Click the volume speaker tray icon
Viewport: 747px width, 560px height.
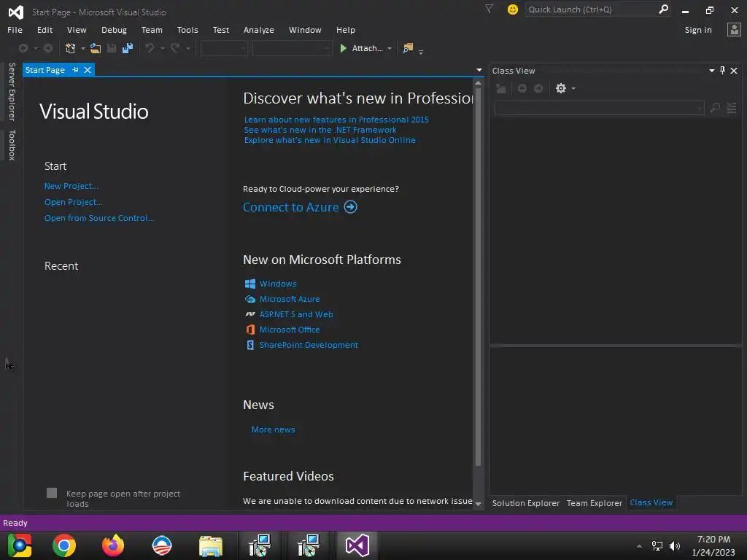click(x=675, y=545)
